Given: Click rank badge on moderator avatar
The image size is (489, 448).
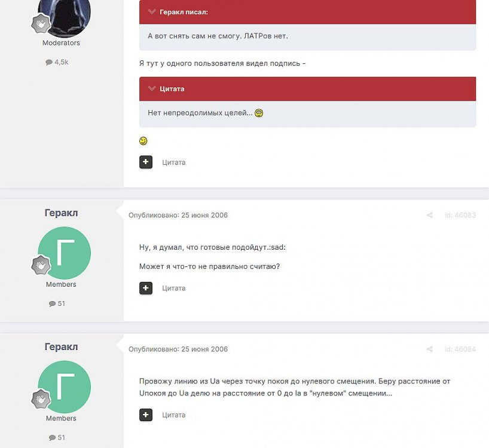Looking at the screenshot, I should coord(41,23).
